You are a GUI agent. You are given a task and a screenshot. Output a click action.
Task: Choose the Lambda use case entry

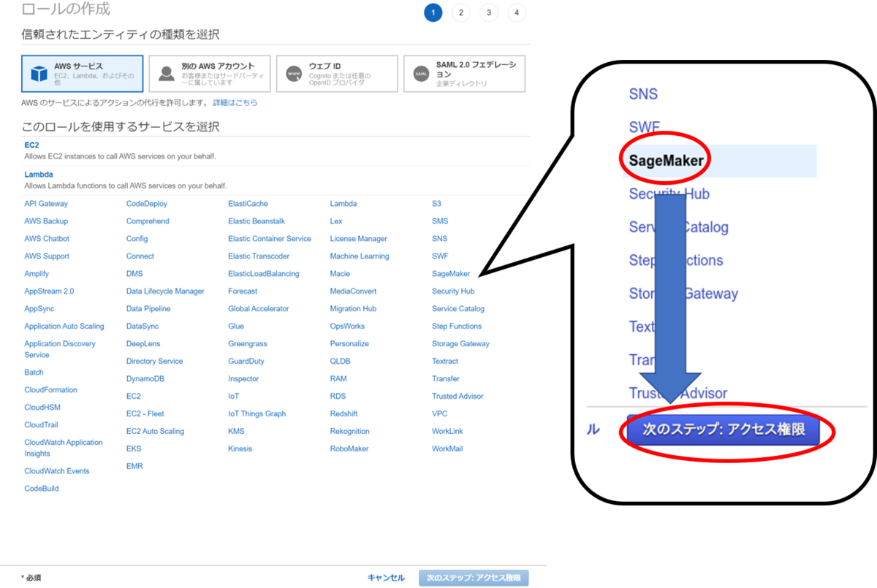(x=39, y=174)
